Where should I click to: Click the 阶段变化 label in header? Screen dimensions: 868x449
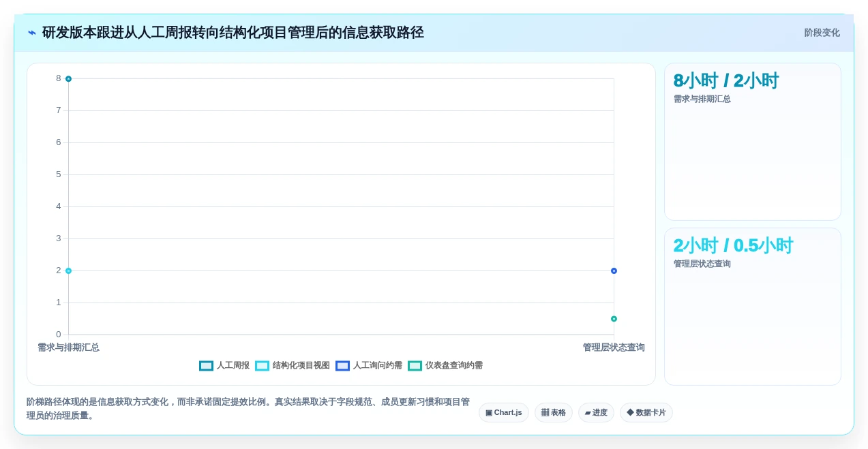(x=822, y=33)
